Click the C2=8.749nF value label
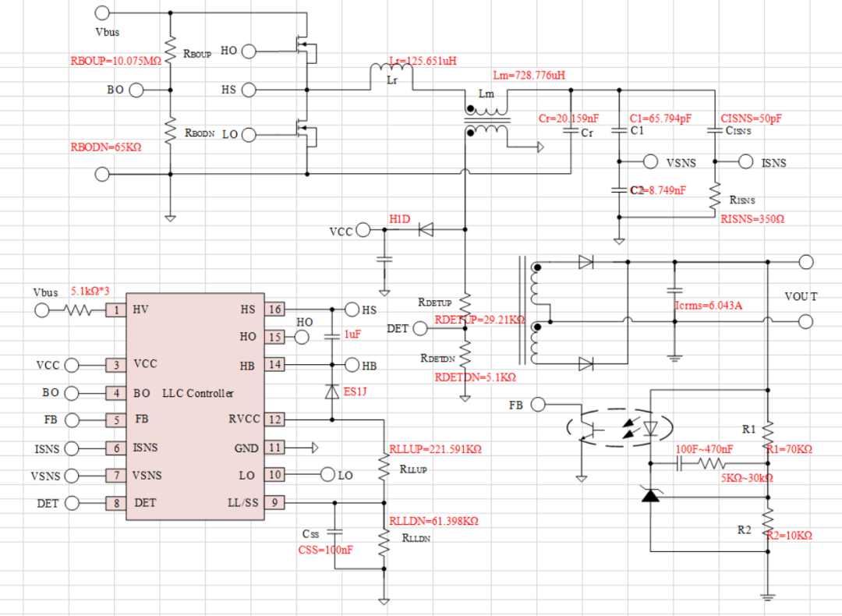The height and width of the screenshot is (616, 842). 658,190
